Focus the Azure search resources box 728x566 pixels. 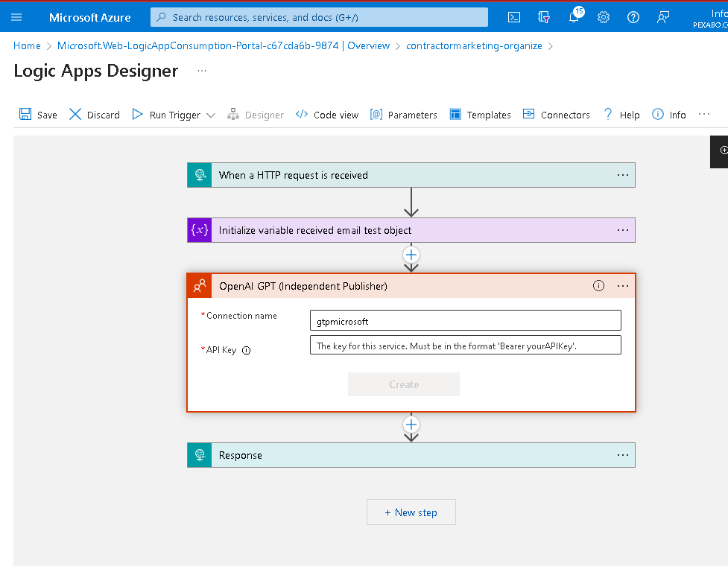click(319, 17)
